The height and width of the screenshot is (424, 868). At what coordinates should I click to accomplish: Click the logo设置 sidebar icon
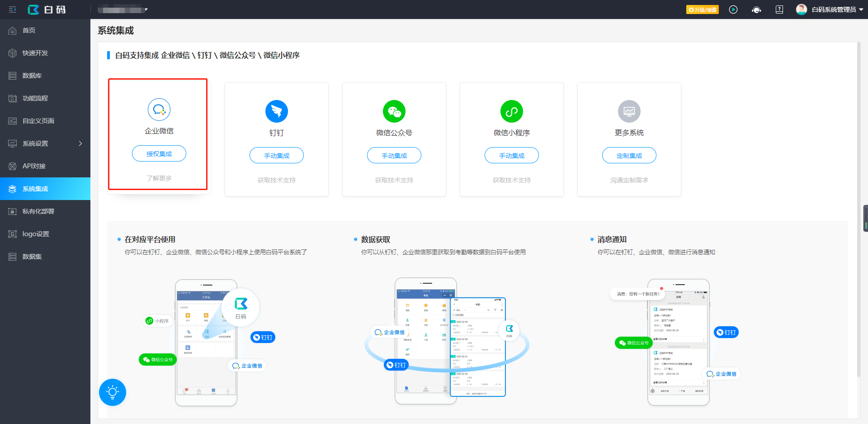point(13,234)
